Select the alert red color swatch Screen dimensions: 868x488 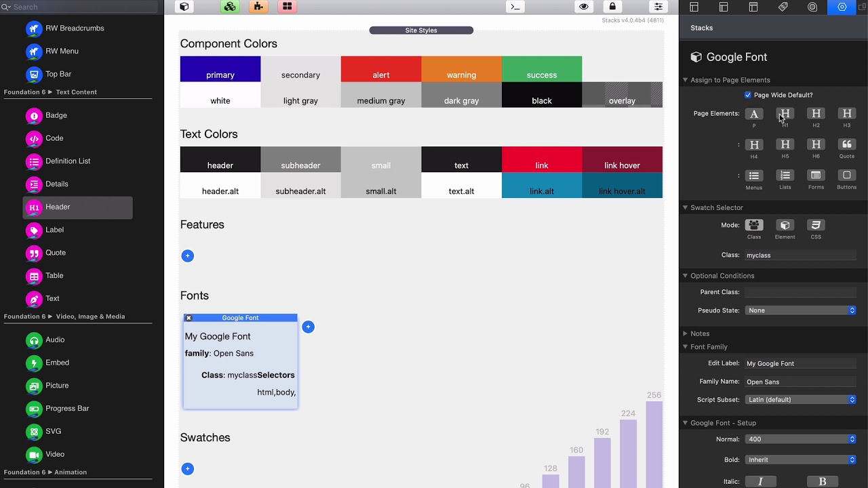(x=381, y=69)
